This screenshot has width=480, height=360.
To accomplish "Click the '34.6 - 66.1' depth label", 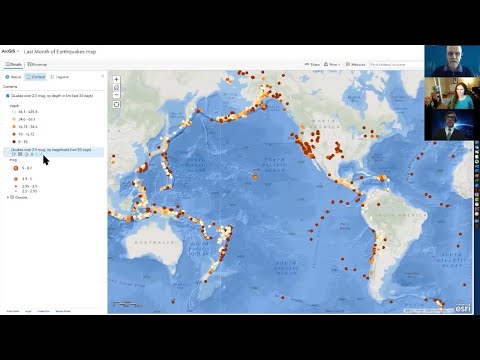I will click(27, 119).
